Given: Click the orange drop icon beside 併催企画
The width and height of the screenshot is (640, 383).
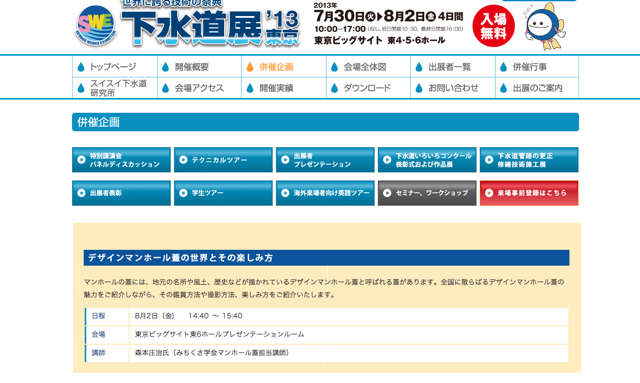Looking at the screenshot, I should point(250,67).
